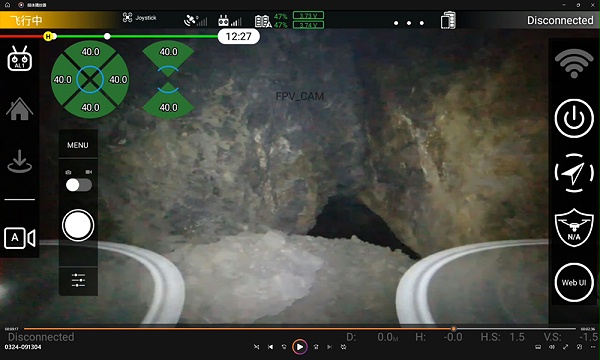Click the media player app icon in the title bar

(x=21, y=5)
